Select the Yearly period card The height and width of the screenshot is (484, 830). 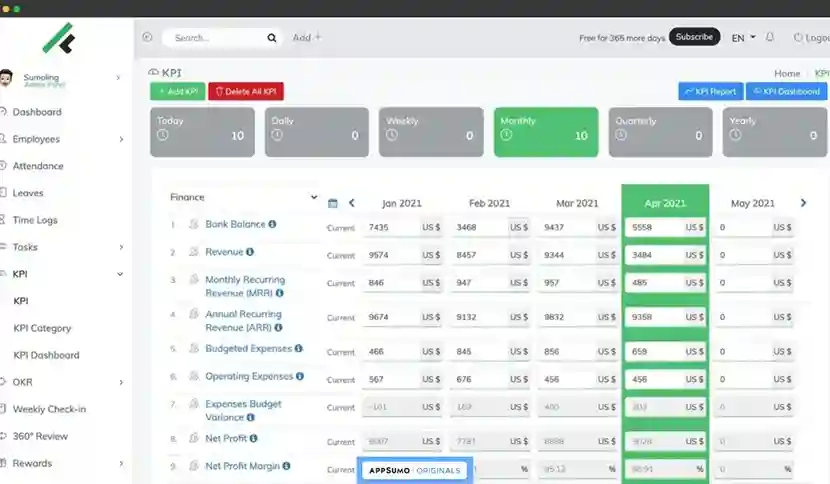[775, 132]
